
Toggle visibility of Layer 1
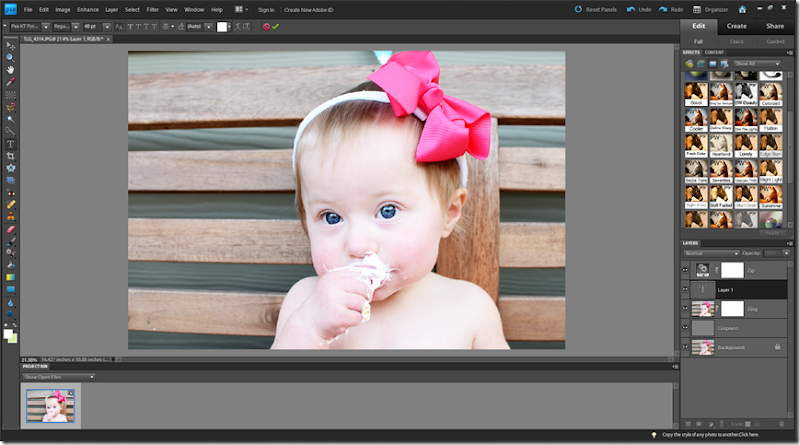coord(686,289)
